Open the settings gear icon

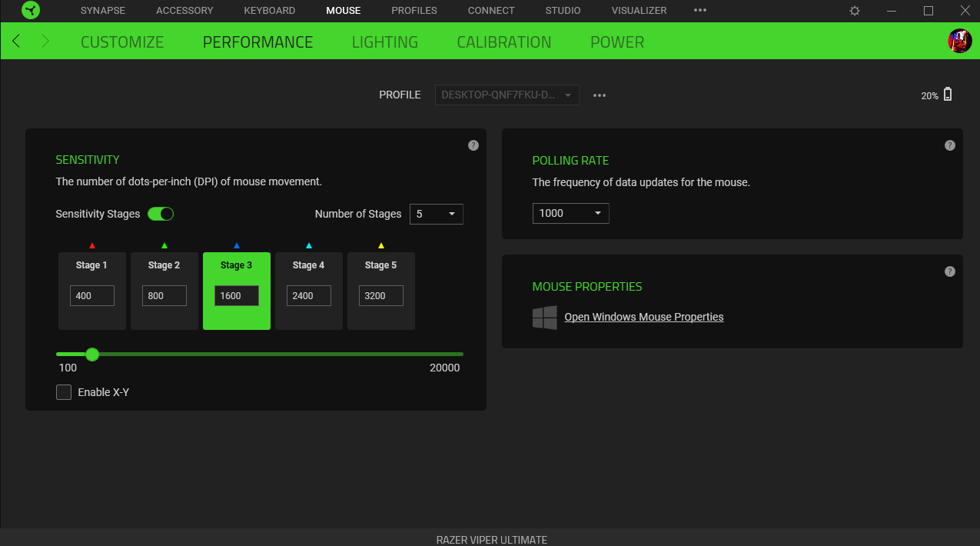(855, 11)
